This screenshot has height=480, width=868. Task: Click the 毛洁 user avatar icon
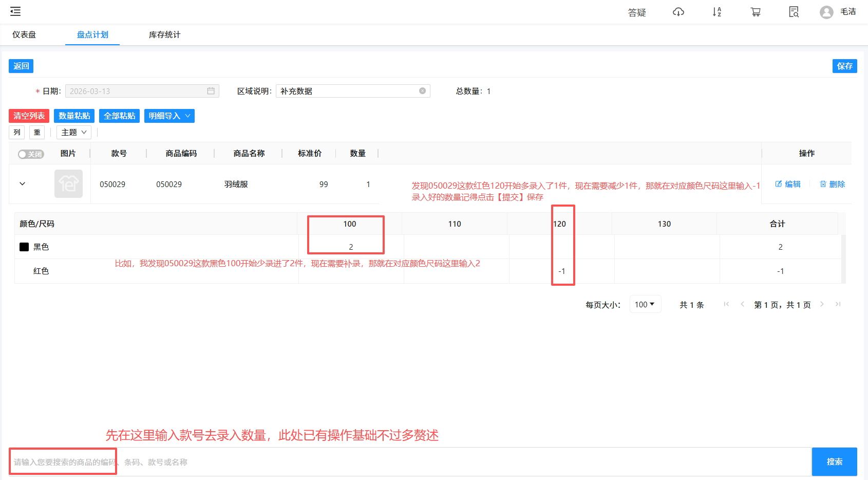[x=826, y=11]
